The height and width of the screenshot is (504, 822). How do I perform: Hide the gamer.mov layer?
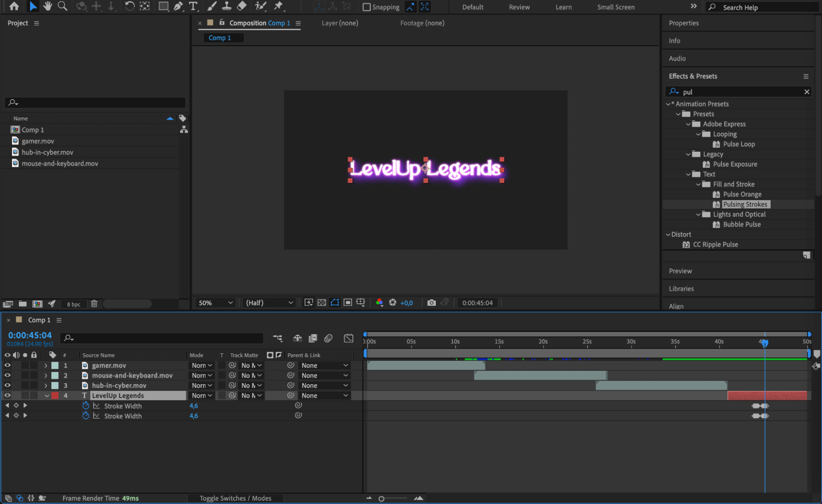pyautogui.click(x=7, y=365)
